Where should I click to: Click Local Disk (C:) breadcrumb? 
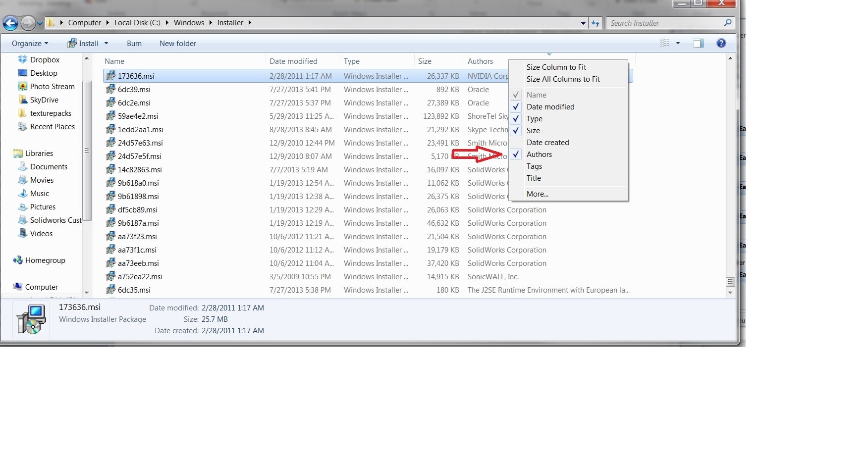[137, 23]
